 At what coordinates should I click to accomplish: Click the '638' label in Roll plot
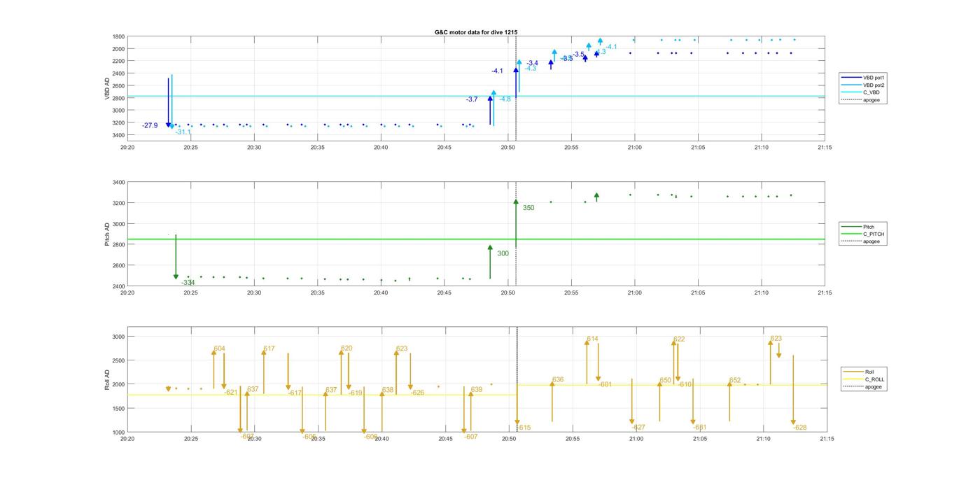click(x=388, y=390)
